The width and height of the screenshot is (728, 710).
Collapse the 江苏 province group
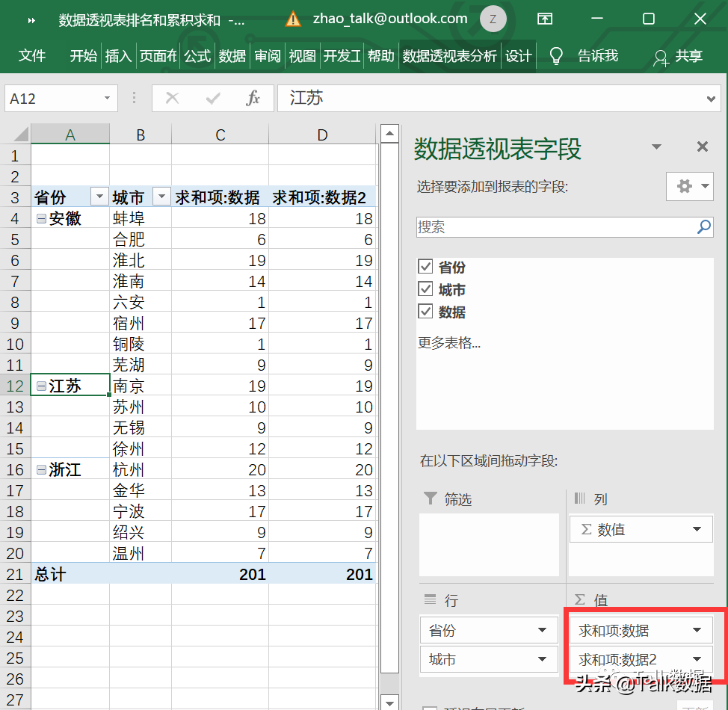[x=41, y=386]
